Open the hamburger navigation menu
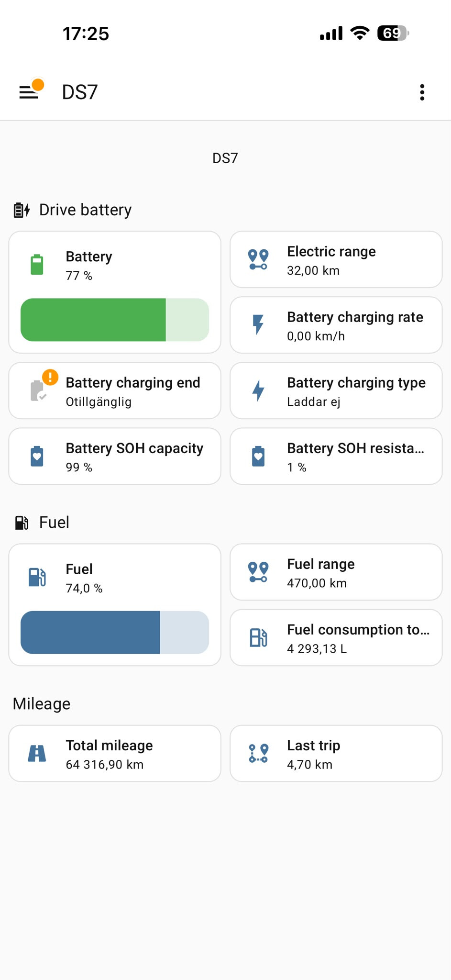The width and height of the screenshot is (451, 980). 29,92
